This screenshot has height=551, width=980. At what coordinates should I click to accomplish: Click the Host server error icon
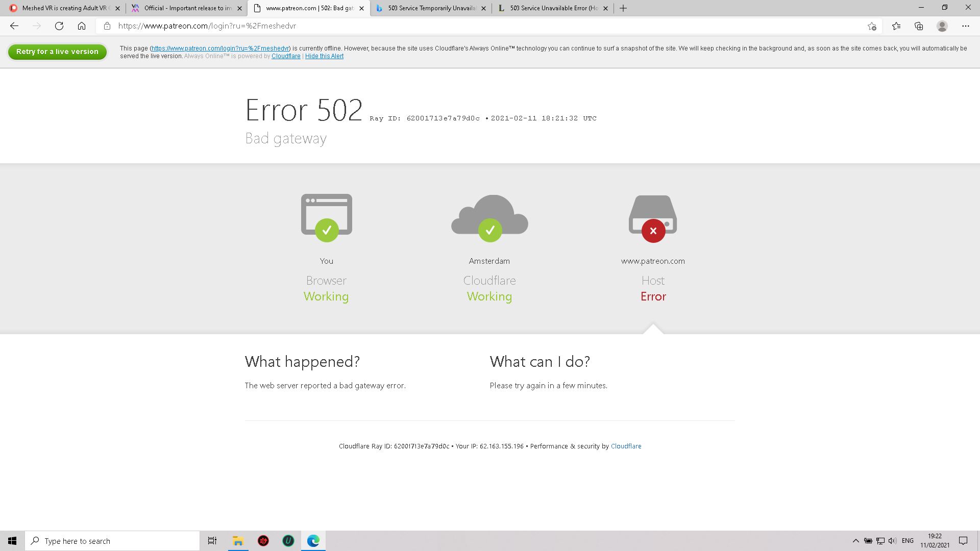653,218
